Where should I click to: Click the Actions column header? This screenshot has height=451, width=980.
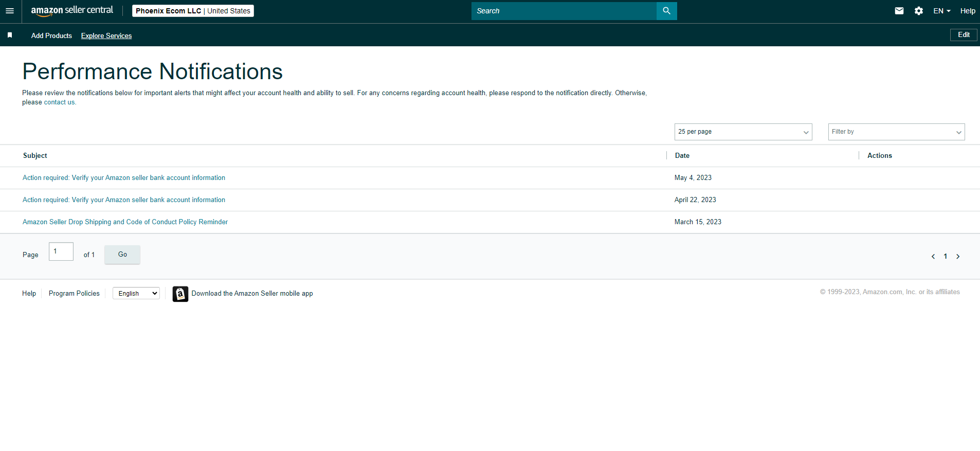pos(880,156)
